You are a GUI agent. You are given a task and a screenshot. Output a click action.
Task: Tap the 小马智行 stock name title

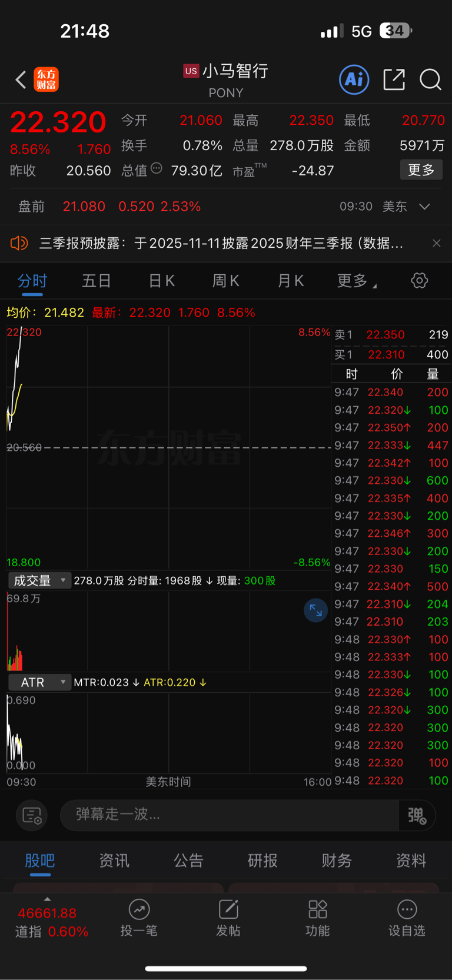click(235, 71)
